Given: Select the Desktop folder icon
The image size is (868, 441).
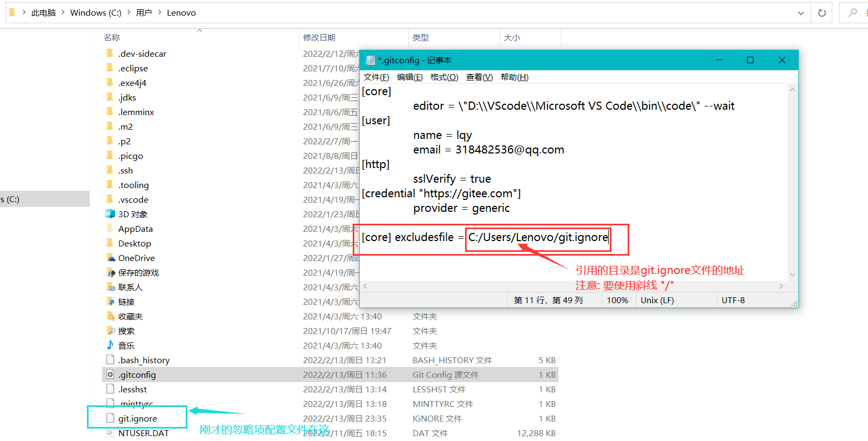Looking at the screenshot, I should pyautogui.click(x=110, y=243).
